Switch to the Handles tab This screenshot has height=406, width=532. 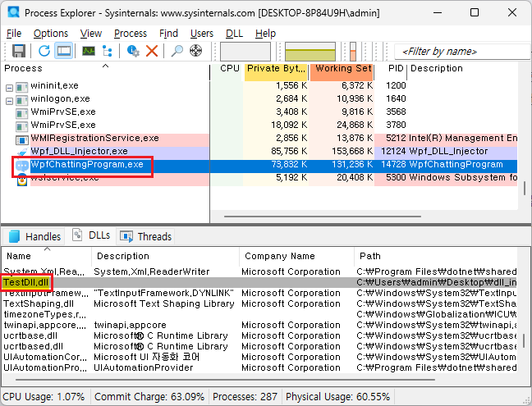pos(34,236)
